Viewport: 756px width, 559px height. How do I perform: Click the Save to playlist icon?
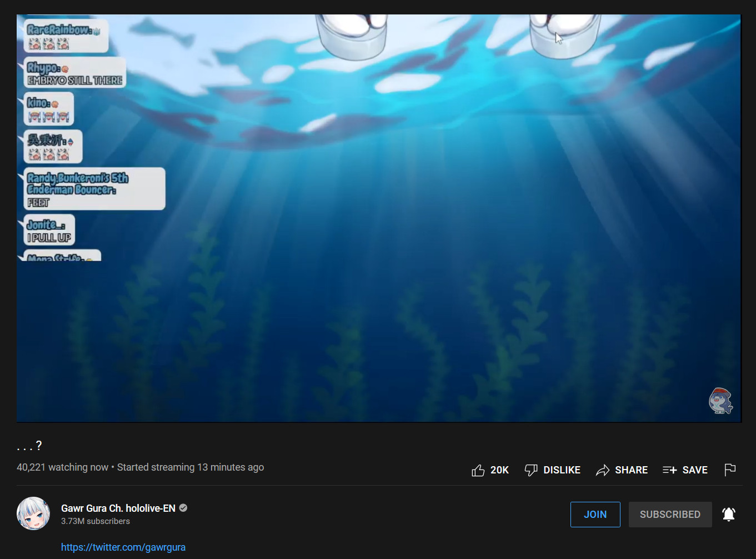pos(670,470)
